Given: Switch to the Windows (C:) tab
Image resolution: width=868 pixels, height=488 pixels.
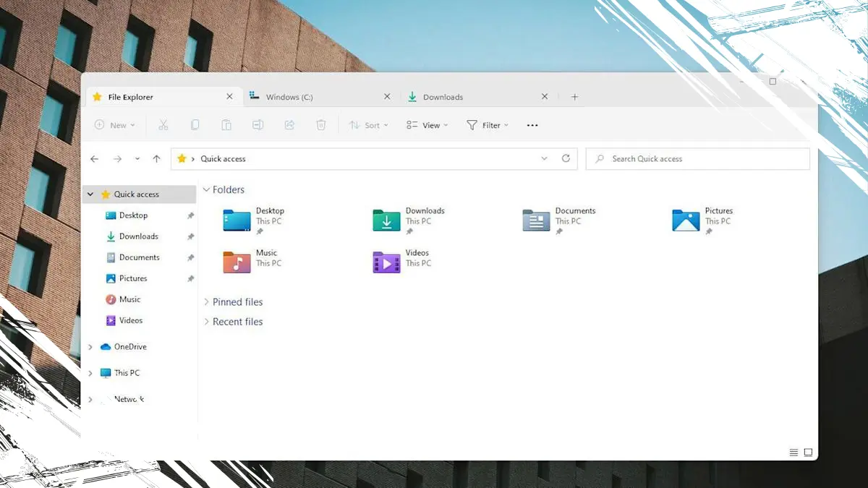Looking at the screenshot, I should [289, 96].
